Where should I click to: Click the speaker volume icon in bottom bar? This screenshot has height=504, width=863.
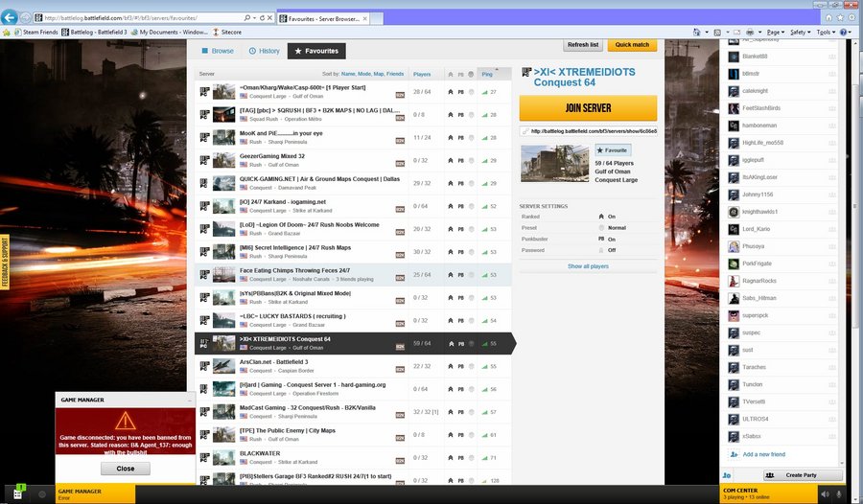click(825, 494)
